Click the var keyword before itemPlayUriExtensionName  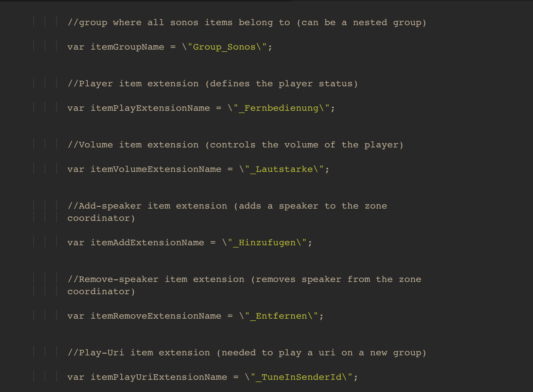coord(75,377)
